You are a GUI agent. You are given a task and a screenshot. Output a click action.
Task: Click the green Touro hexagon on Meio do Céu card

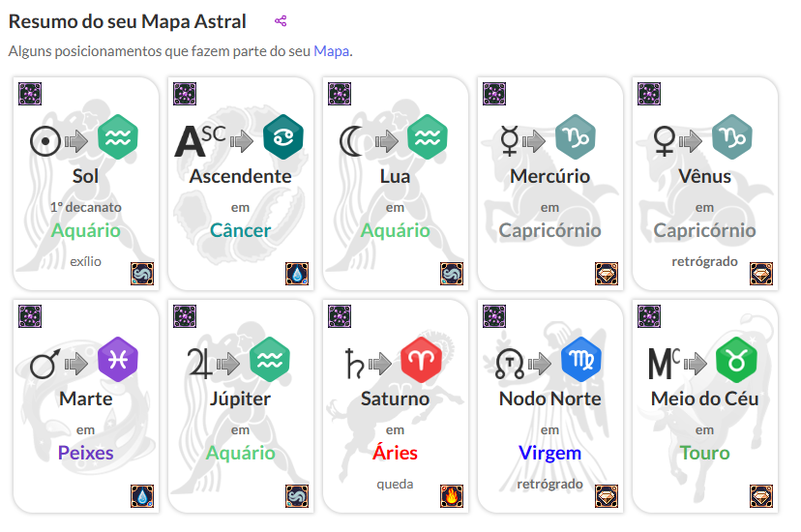pos(736,360)
